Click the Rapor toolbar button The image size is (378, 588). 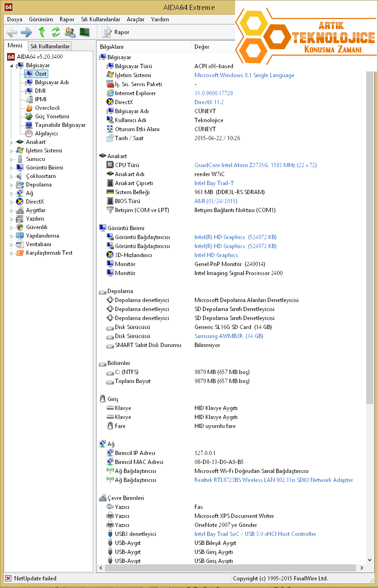click(x=116, y=32)
